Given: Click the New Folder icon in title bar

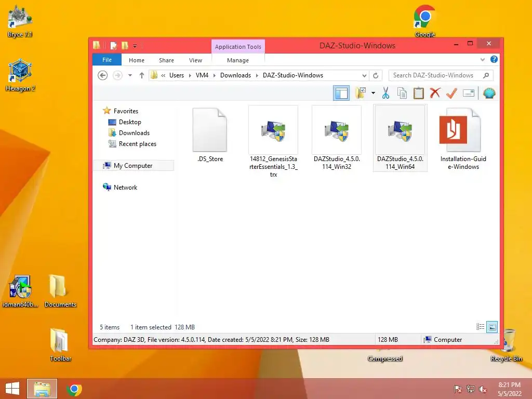Looking at the screenshot, I should [x=125, y=46].
